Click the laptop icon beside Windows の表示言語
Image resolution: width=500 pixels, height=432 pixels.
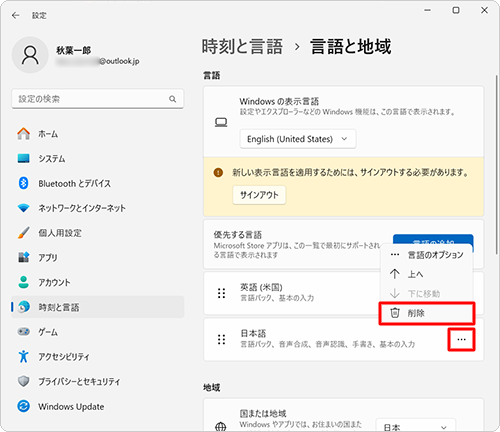[x=221, y=122]
